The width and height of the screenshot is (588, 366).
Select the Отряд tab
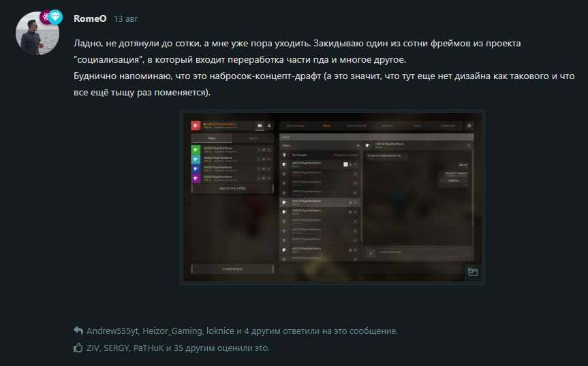click(x=211, y=138)
